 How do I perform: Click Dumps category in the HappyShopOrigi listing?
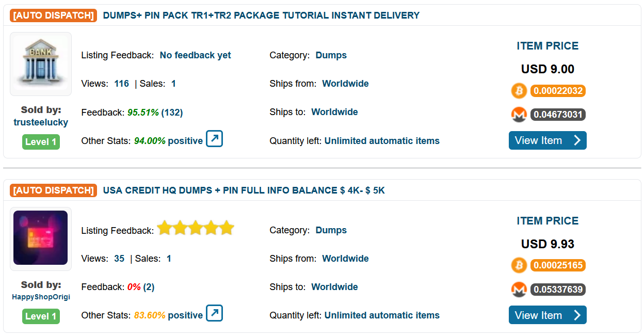(331, 230)
